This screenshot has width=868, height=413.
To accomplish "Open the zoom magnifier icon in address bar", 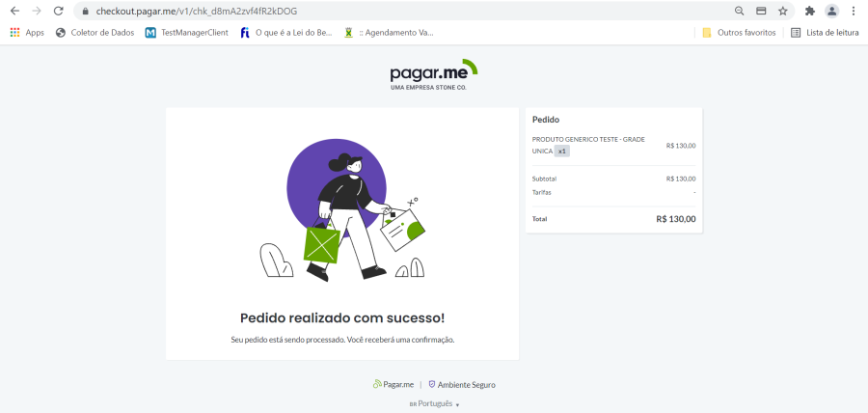I will pos(739,11).
